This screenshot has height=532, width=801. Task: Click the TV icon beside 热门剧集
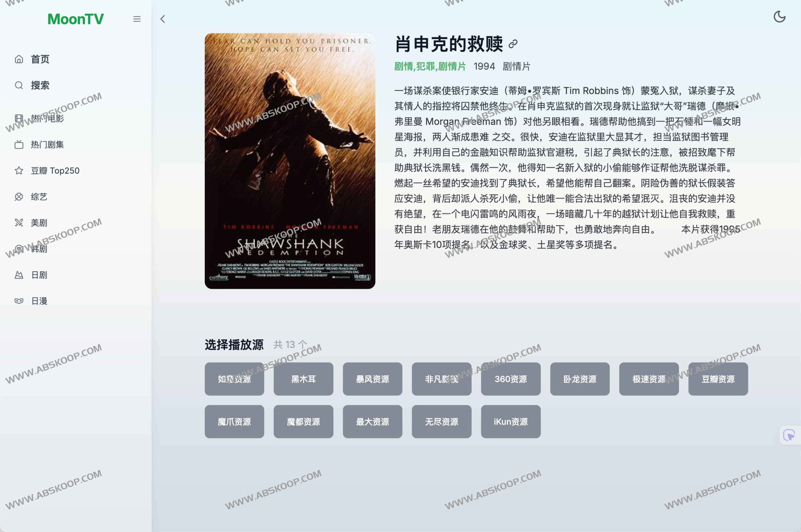click(x=19, y=144)
